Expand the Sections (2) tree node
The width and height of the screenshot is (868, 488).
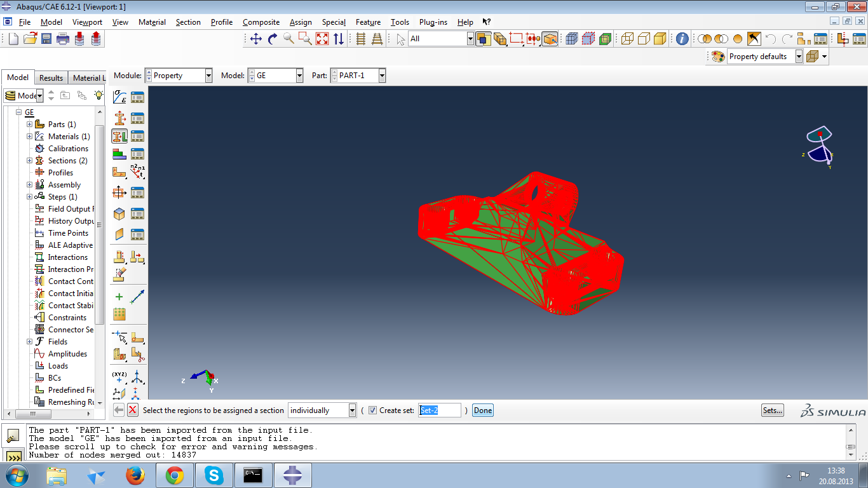[x=29, y=161]
